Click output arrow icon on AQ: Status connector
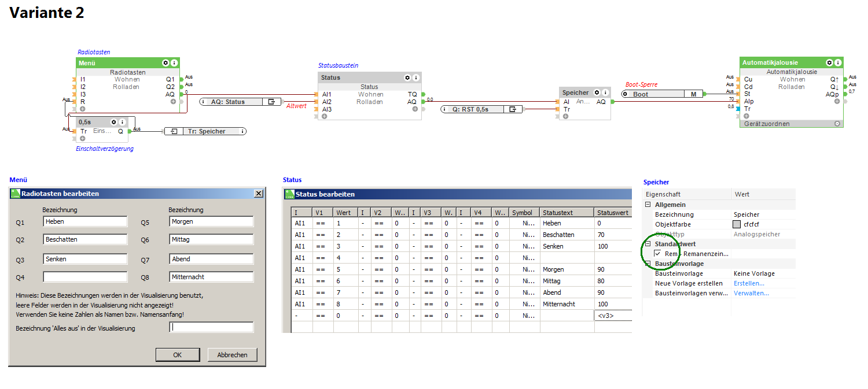Screen dimensions: 868x389 click(271, 102)
